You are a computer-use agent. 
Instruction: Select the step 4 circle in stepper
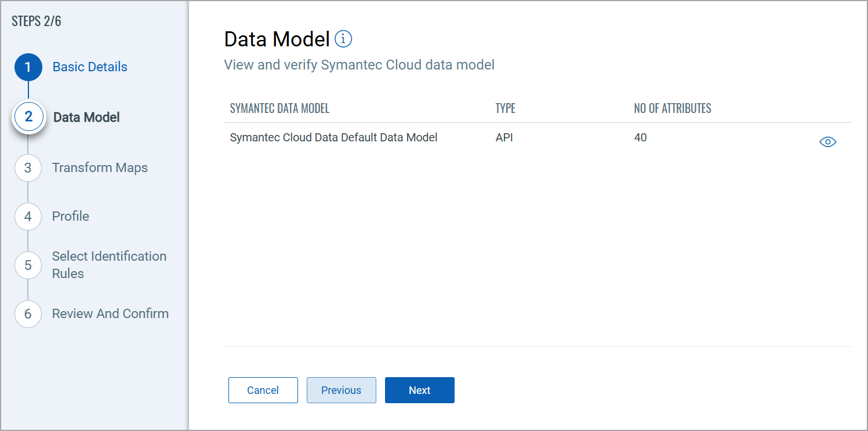click(28, 217)
